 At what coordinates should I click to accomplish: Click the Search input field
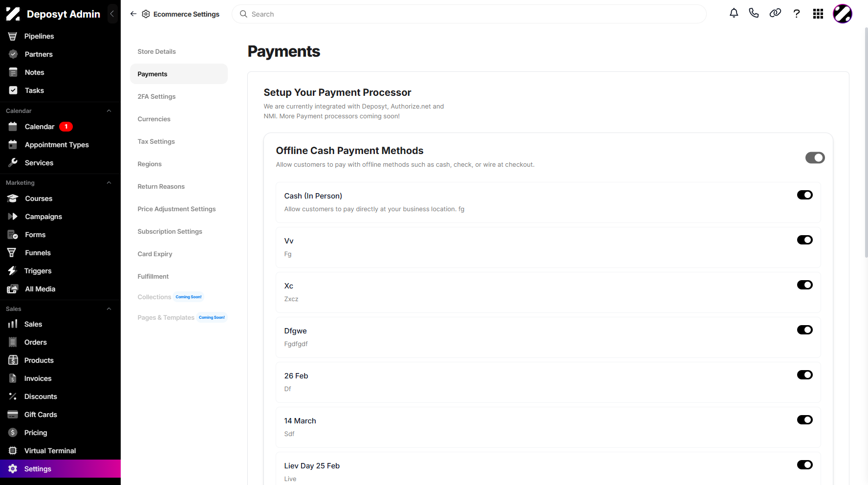click(469, 14)
